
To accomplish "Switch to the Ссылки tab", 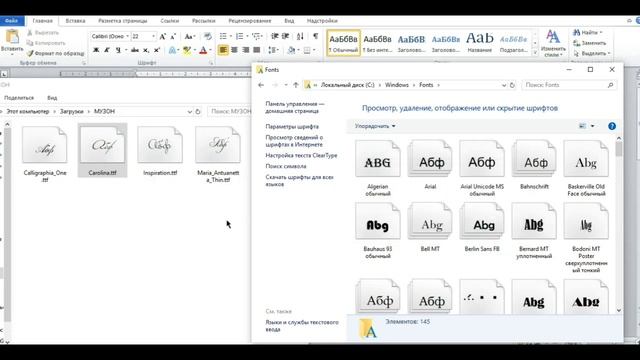I will coord(169,21).
